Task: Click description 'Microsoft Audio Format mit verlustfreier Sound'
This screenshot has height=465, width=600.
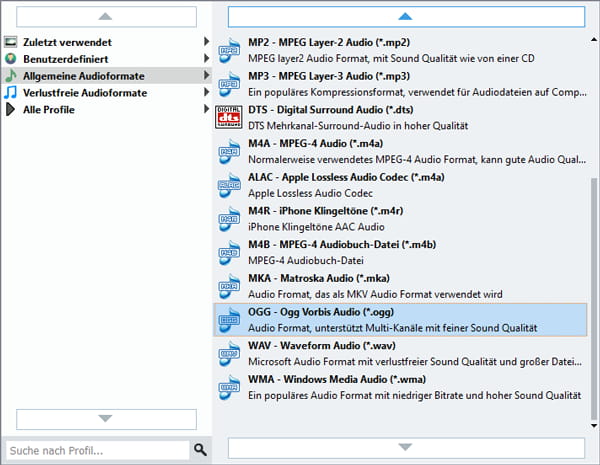Action: click(x=415, y=362)
